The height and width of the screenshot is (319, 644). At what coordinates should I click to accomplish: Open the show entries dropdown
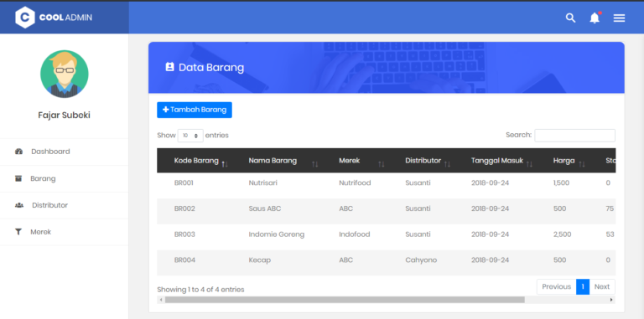(x=190, y=136)
